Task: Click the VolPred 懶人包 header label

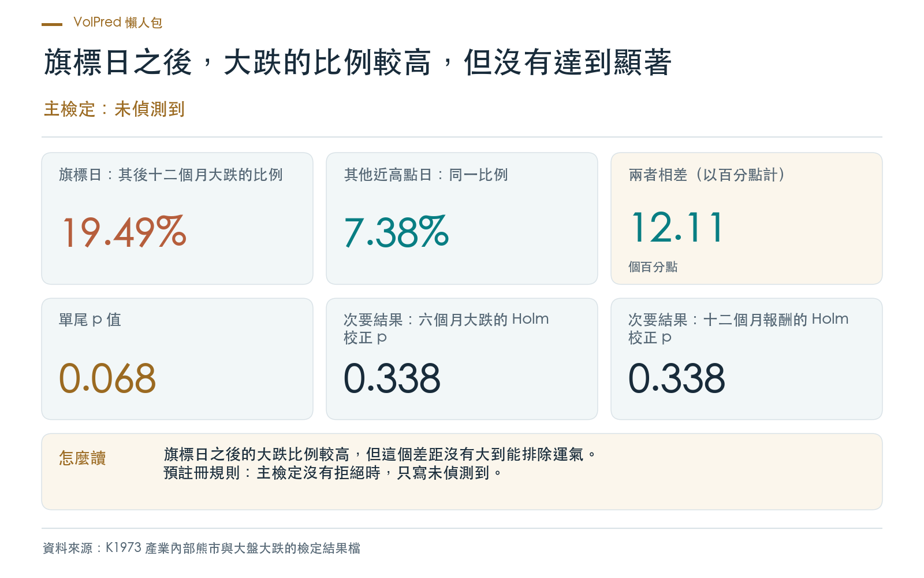Action: tap(118, 23)
